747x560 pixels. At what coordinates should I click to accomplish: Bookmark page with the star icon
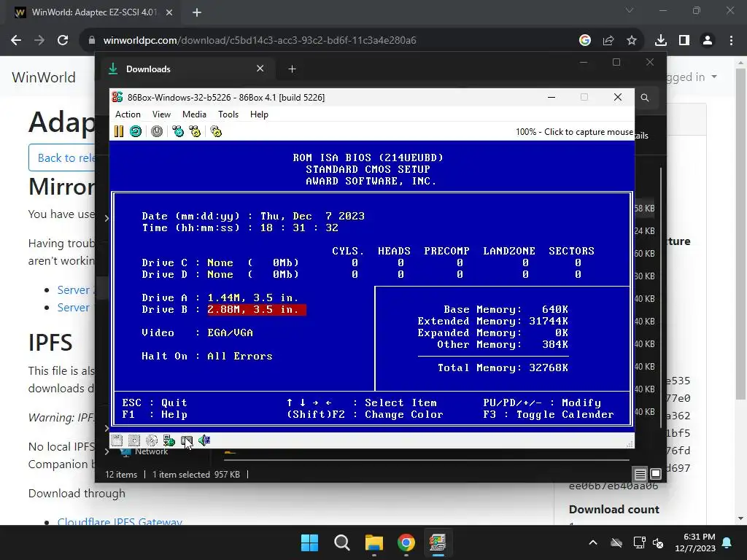(632, 41)
